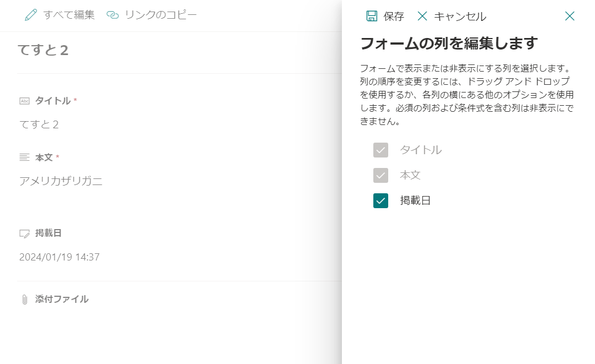This screenshot has width=595, height=364.
Task: Click the すべて編集 button label
Action: [69, 15]
